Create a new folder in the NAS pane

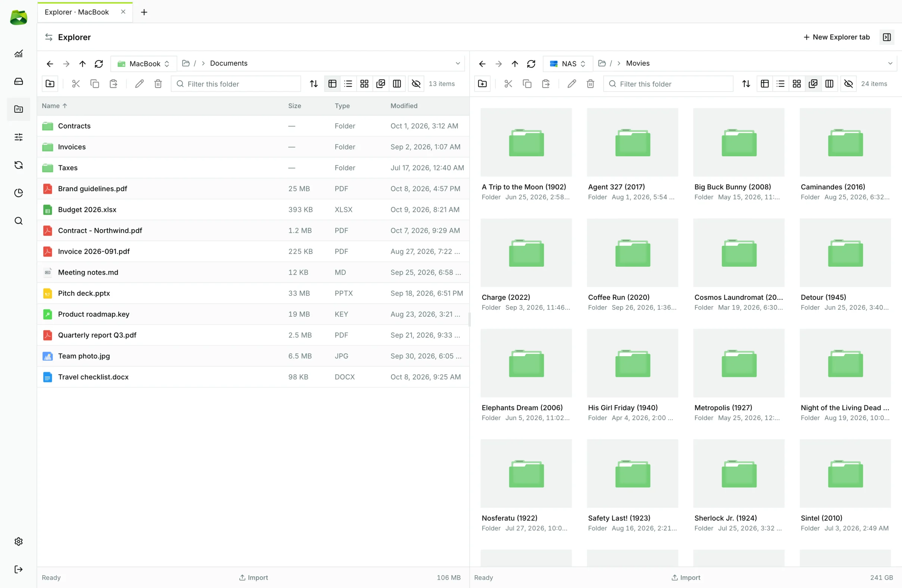pos(483,84)
